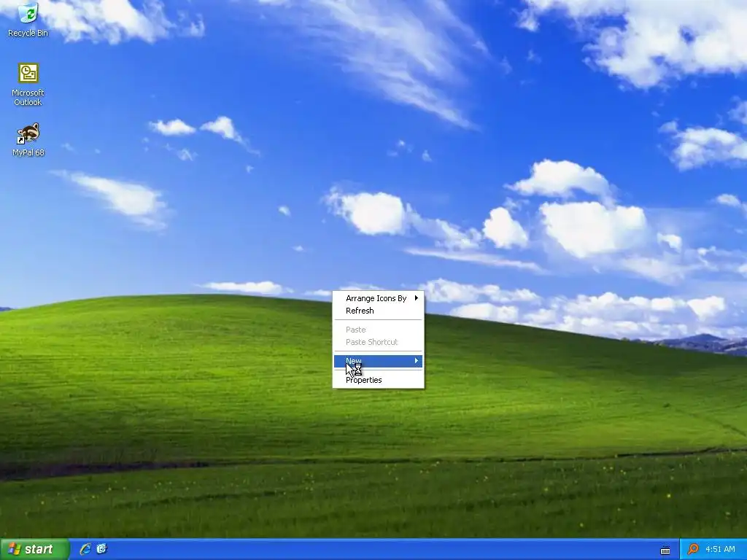Choose Properties from the context menu
This screenshot has width=747, height=560.
point(379,380)
